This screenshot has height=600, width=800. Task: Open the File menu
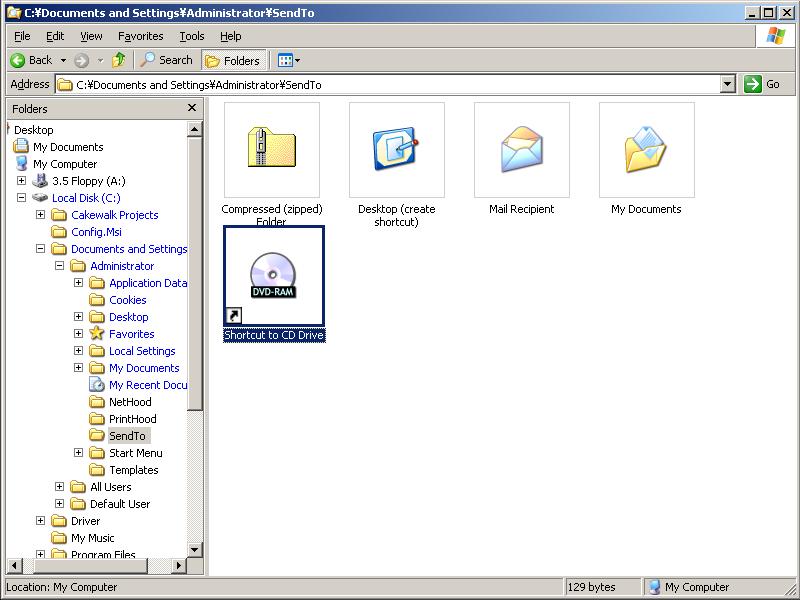coord(22,36)
